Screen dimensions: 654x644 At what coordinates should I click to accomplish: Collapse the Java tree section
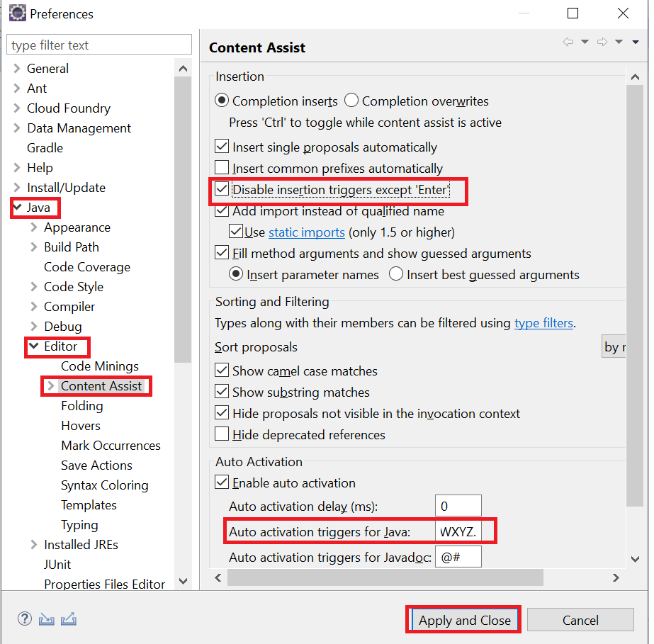18,207
